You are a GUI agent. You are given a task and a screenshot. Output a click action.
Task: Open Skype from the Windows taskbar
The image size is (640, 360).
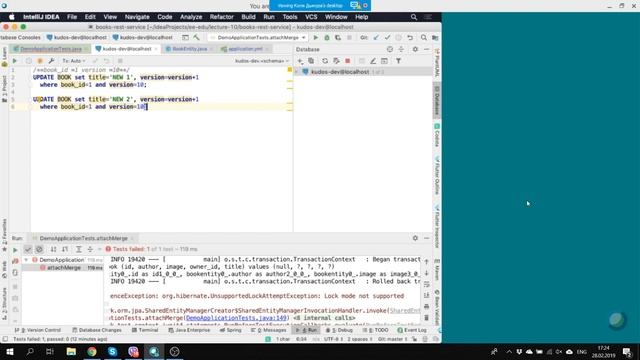(113, 351)
